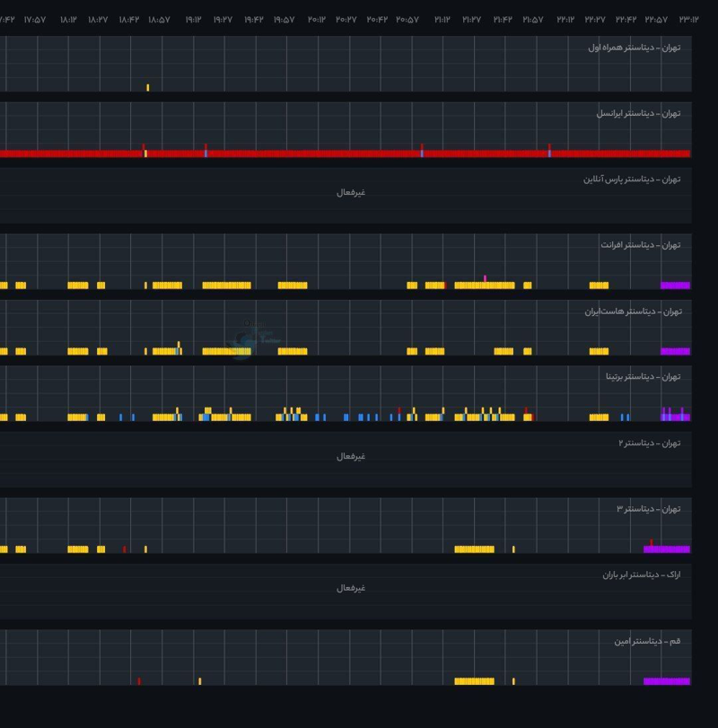This screenshot has width=718, height=728.
Task: Click the lone yellow marker in همراه اول row
Action: [148, 88]
